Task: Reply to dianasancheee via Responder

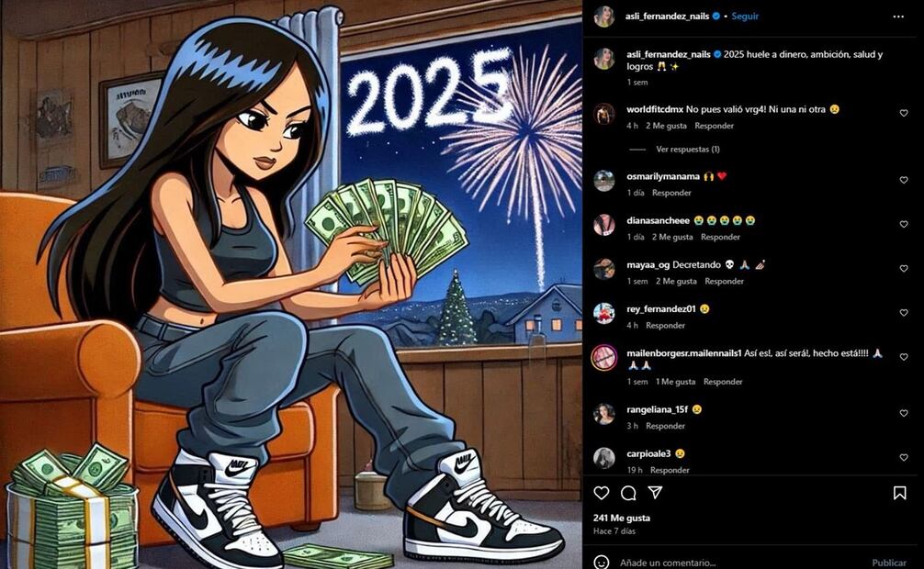Action: click(x=720, y=237)
